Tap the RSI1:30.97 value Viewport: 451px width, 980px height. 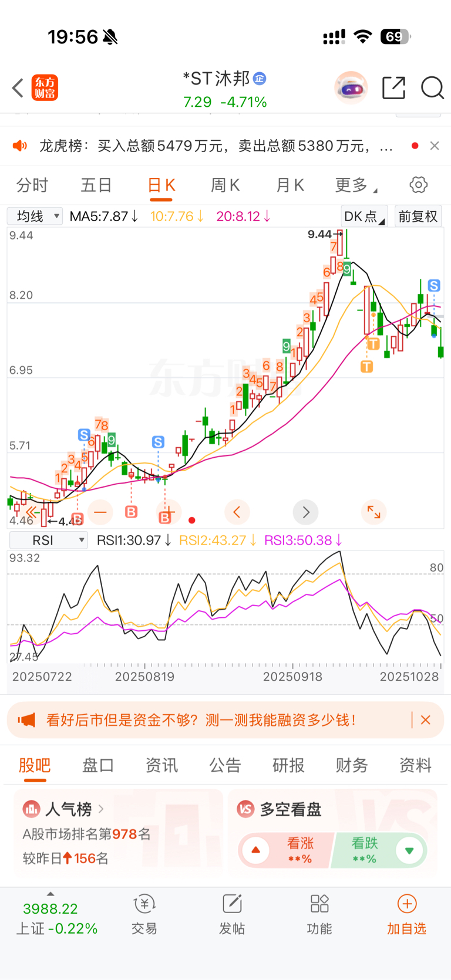[134, 540]
